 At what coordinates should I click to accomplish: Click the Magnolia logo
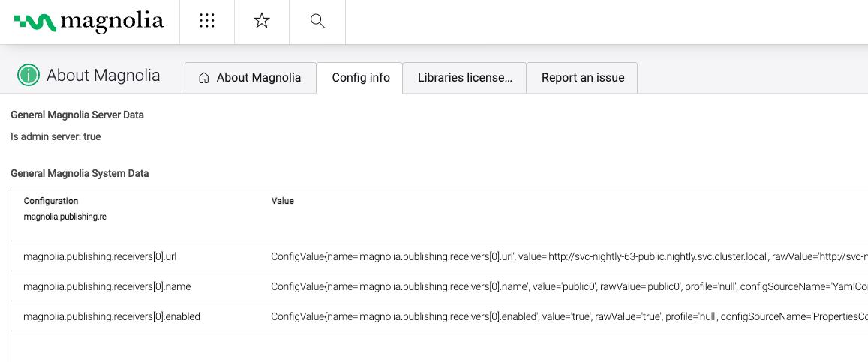pos(89,22)
